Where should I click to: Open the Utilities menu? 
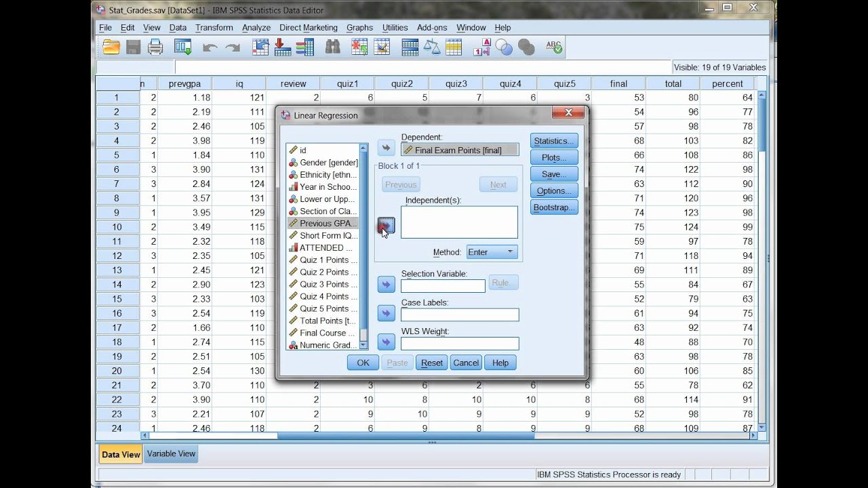tap(395, 28)
